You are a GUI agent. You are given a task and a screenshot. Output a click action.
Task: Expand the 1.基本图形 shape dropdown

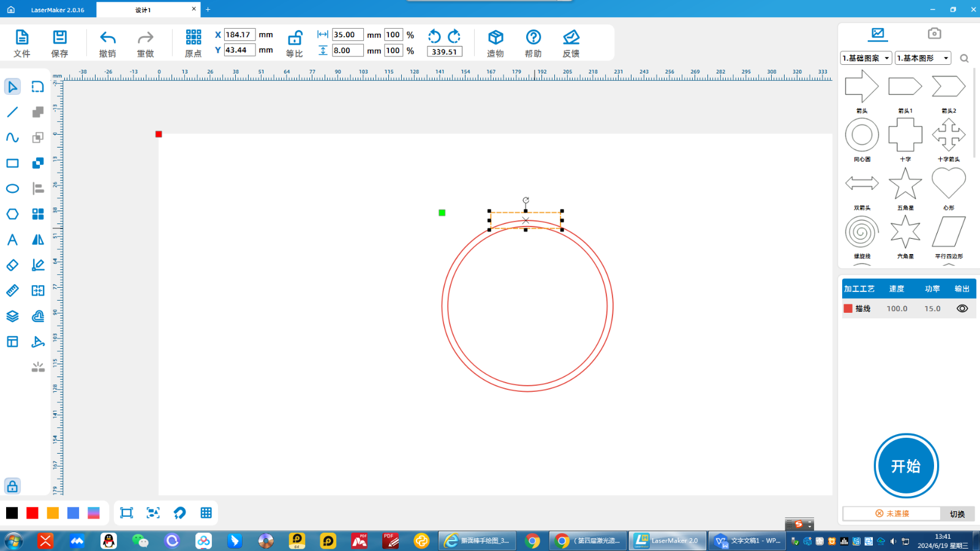point(922,58)
